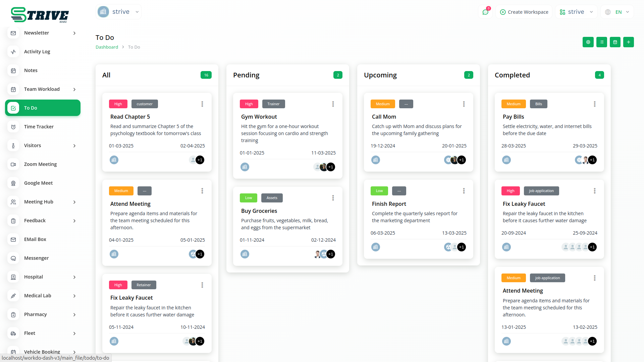
Task: Click kebab menu on Call Mom card
Action: point(464,104)
